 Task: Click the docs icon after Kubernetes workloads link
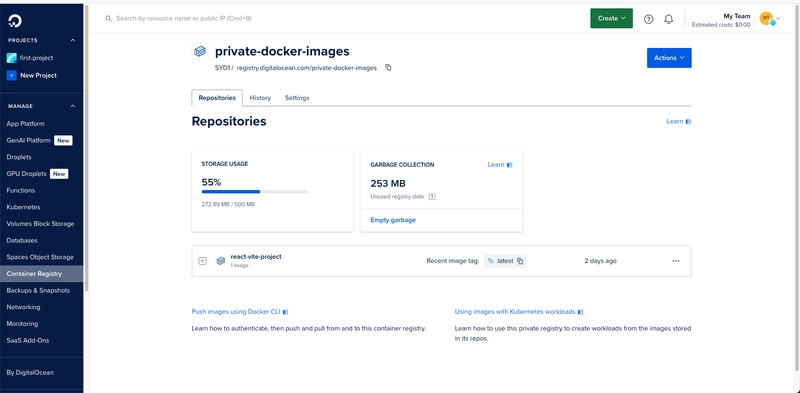click(x=581, y=312)
